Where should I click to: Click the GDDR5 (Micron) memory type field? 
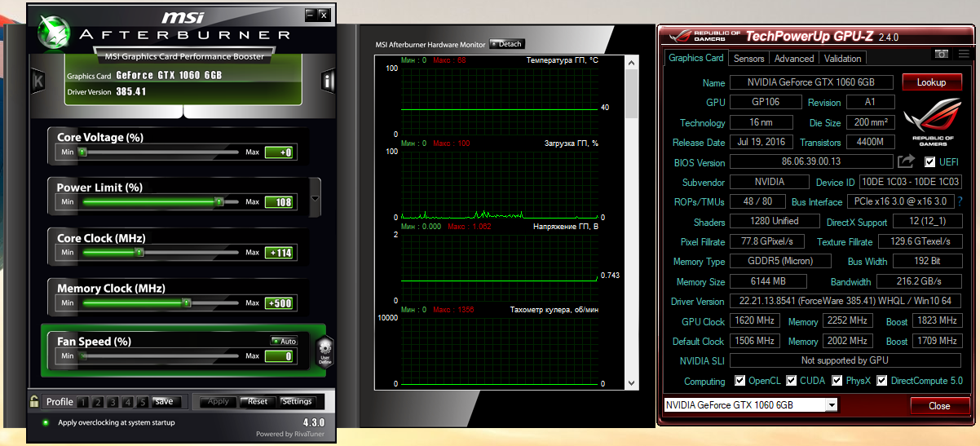pyautogui.click(x=780, y=262)
